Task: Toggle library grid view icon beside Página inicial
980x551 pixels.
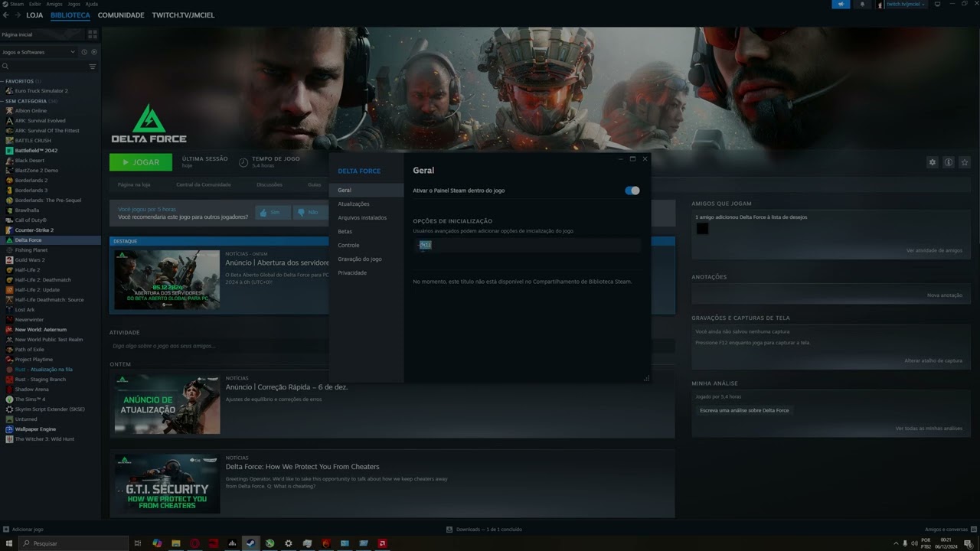Action: (x=93, y=34)
